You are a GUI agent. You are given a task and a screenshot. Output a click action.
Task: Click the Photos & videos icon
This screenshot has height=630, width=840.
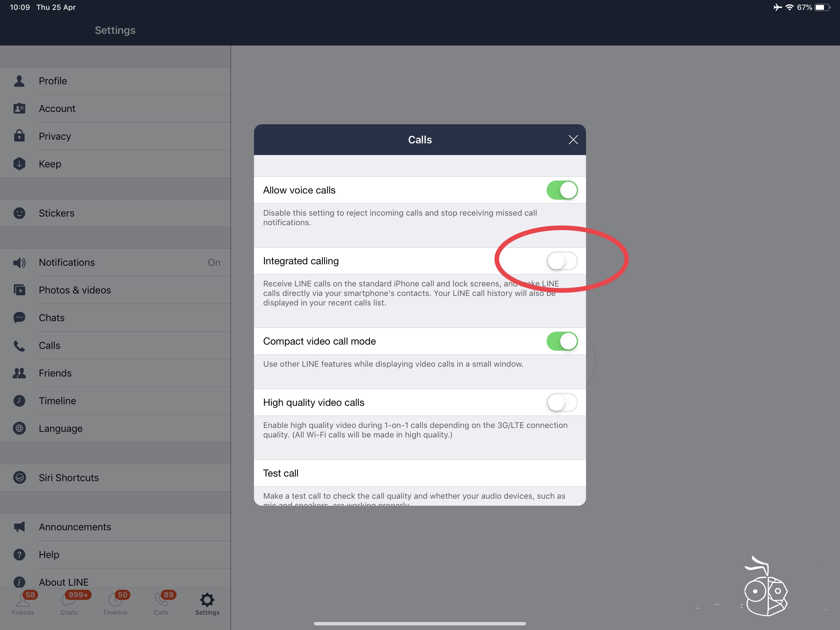pyautogui.click(x=19, y=290)
